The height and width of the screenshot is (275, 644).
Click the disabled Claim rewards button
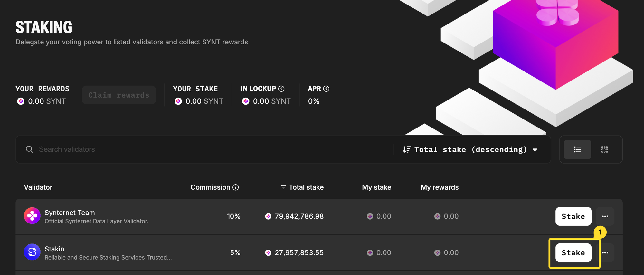click(x=119, y=95)
